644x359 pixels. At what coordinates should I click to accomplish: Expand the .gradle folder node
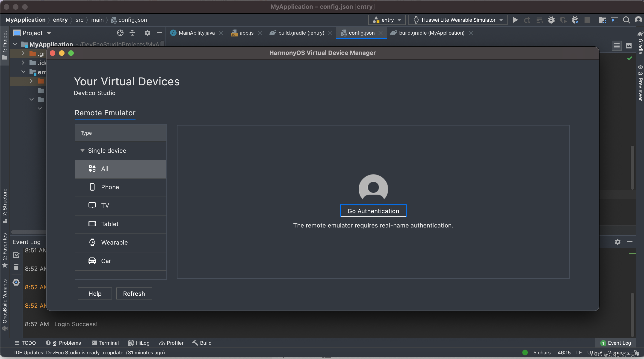[x=23, y=53]
